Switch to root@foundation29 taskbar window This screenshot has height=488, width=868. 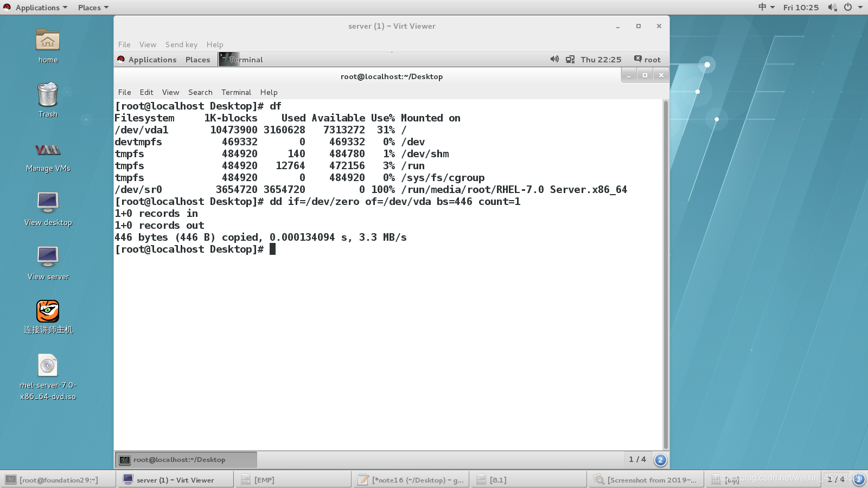[x=58, y=480]
